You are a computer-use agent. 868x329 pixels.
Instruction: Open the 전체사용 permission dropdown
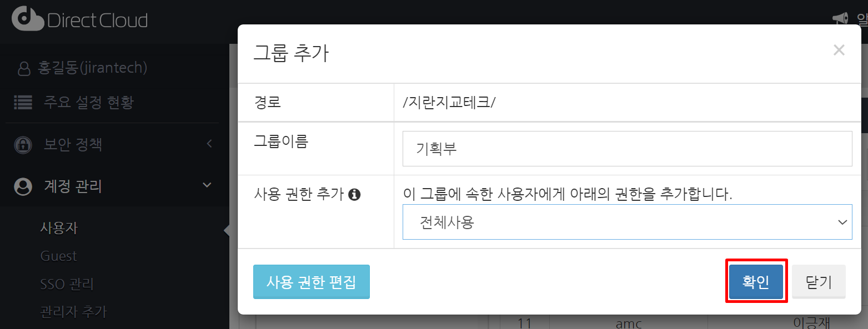[x=627, y=222]
